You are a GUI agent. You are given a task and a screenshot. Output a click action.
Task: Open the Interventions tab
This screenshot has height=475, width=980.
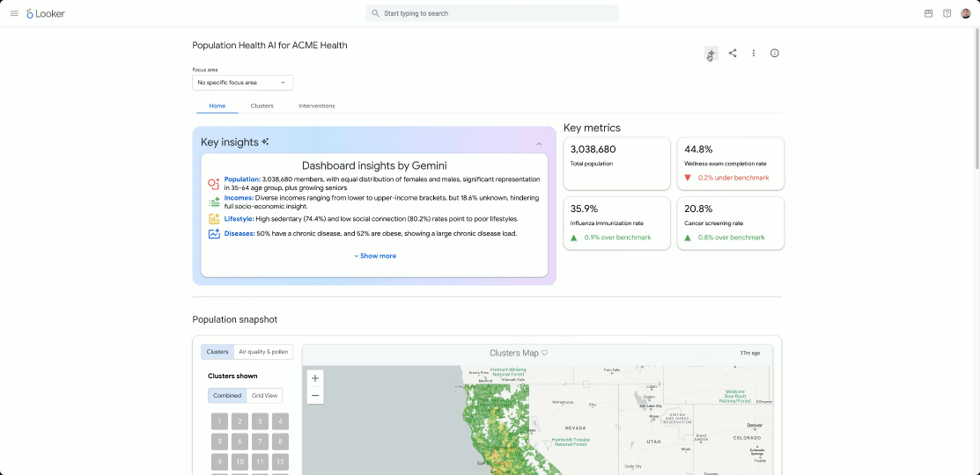[316, 106]
